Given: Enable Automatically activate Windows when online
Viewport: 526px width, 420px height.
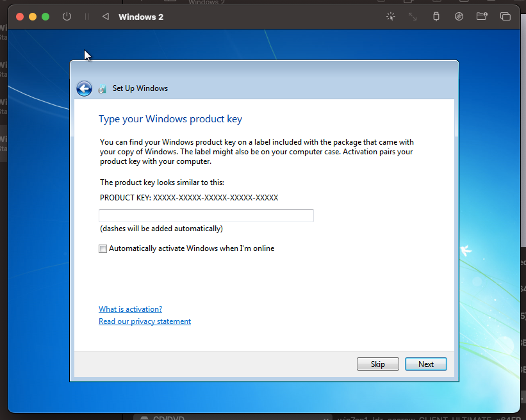Looking at the screenshot, I should pos(103,248).
